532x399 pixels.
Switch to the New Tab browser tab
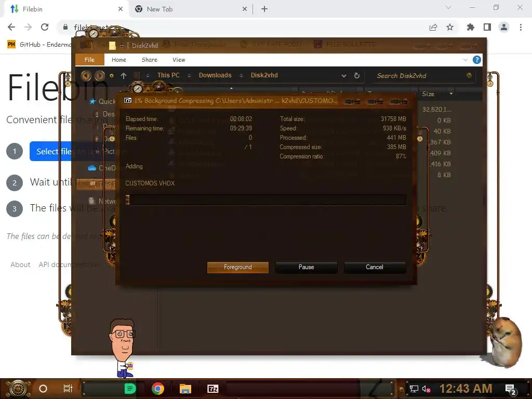pyautogui.click(x=191, y=9)
